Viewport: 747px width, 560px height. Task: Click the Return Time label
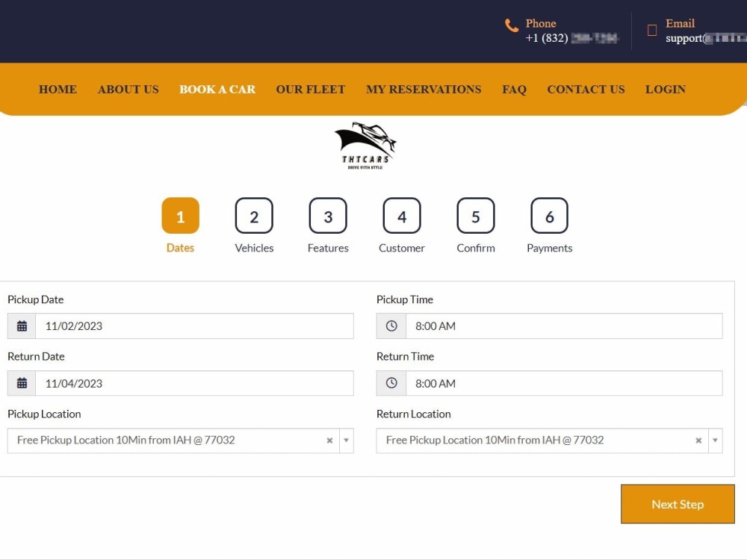click(x=406, y=357)
